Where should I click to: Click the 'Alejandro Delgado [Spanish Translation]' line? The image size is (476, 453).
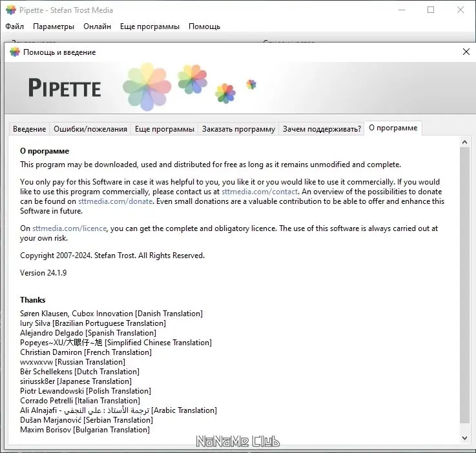(x=88, y=333)
